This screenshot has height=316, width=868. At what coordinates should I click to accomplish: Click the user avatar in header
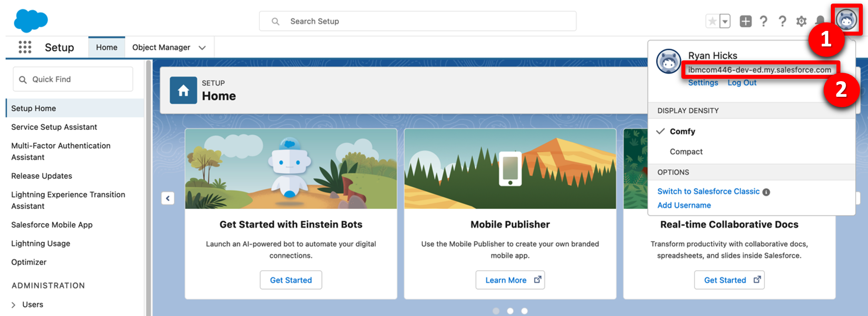846,20
